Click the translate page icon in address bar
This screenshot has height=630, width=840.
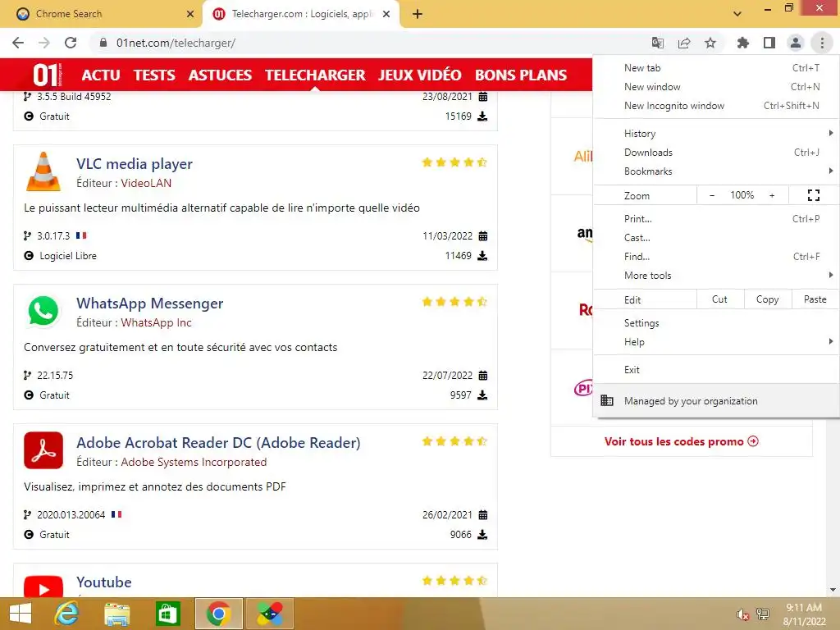pos(657,43)
